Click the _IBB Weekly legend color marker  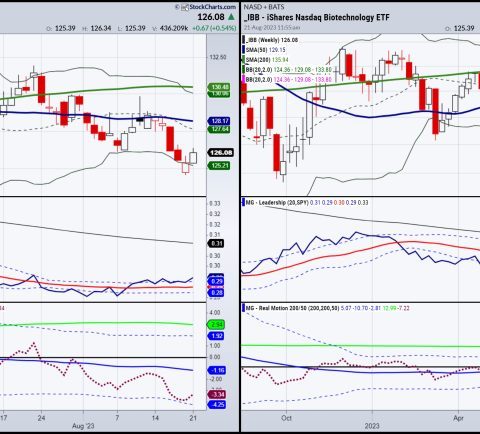[x=244, y=40]
